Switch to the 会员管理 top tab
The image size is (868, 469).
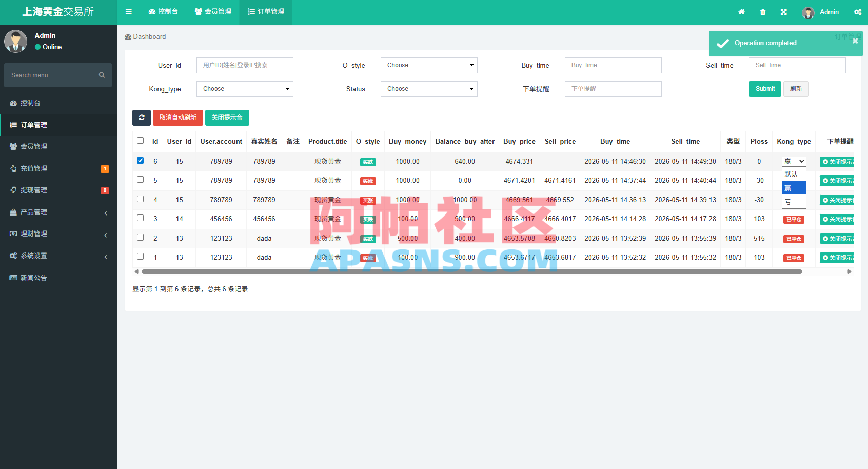[x=213, y=12]
